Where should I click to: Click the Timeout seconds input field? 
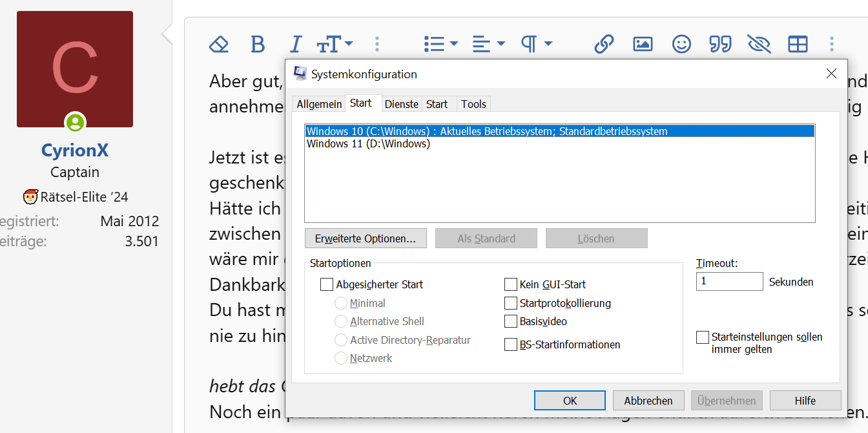(730, 282)
